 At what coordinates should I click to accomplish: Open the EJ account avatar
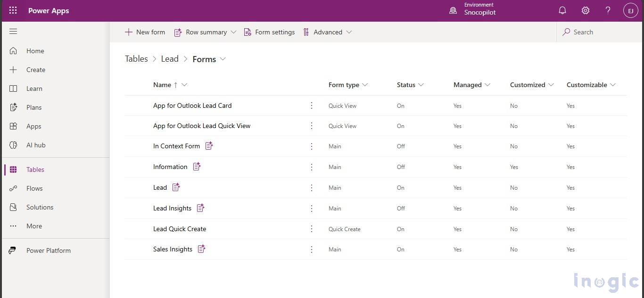click(x=630, y=10)
